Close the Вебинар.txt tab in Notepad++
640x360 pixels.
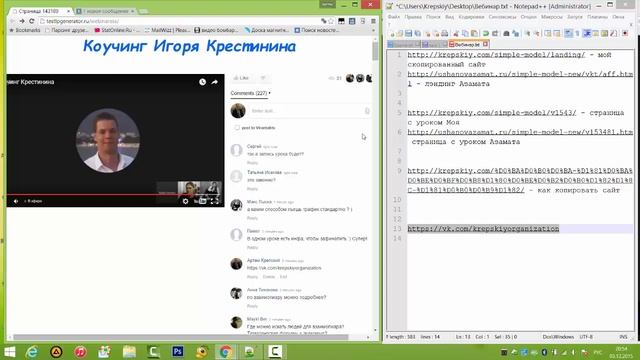(x=485, y=44)
